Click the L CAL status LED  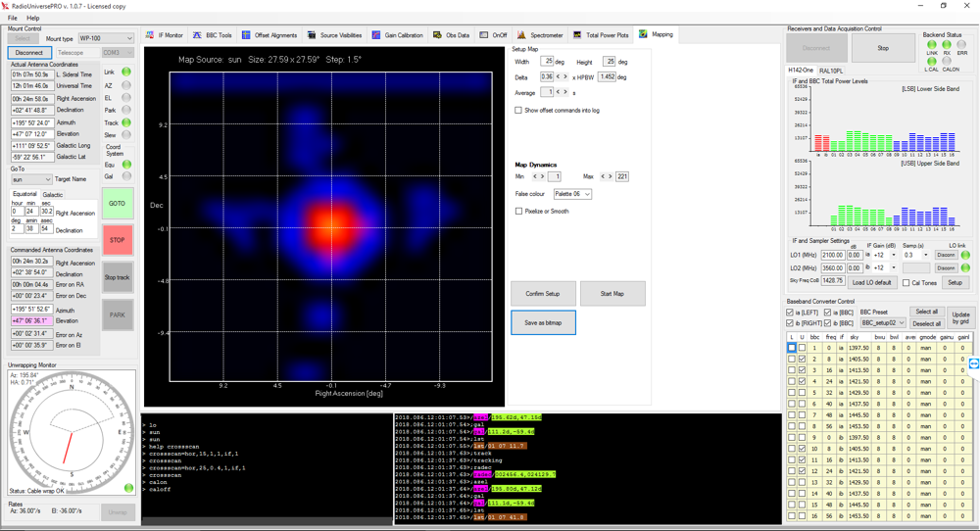coord(932,61)
